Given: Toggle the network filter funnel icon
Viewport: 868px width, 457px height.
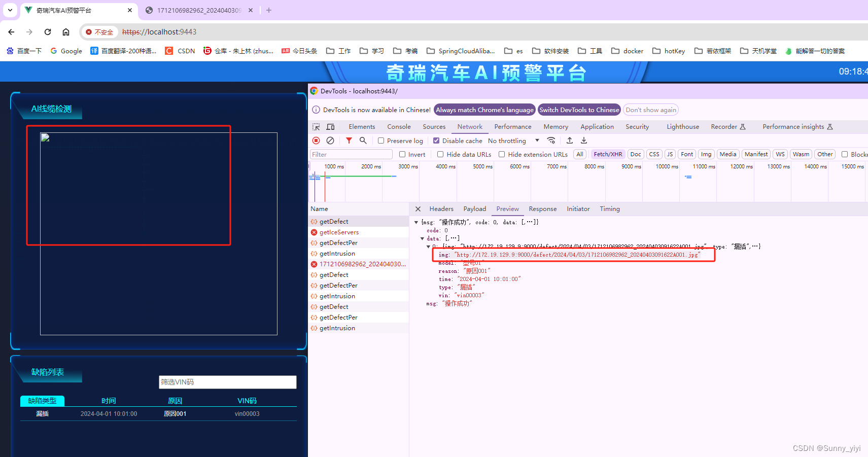Looking at the screenshot, I should click(349, 140).
